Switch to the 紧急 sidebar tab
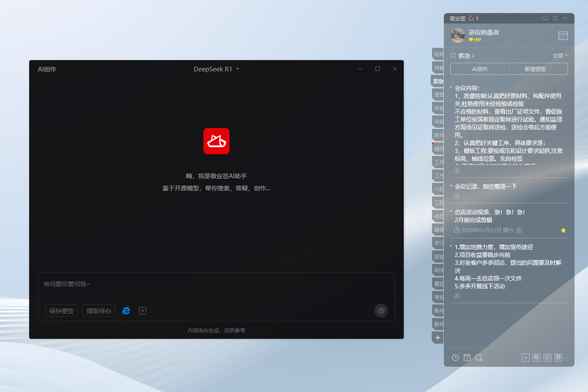Viewport: 588px width, 392px height. (x=438, y=81)
